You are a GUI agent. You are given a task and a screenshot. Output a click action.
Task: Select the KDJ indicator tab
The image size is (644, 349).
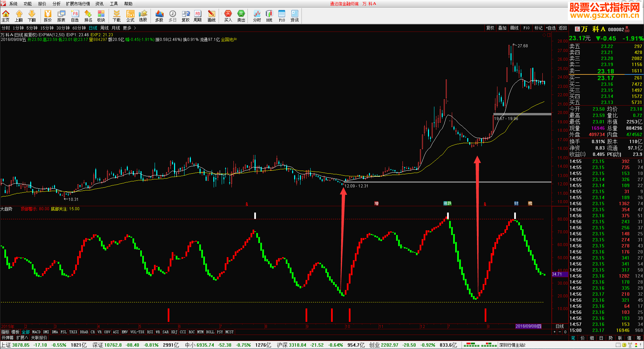coord(174,332)
